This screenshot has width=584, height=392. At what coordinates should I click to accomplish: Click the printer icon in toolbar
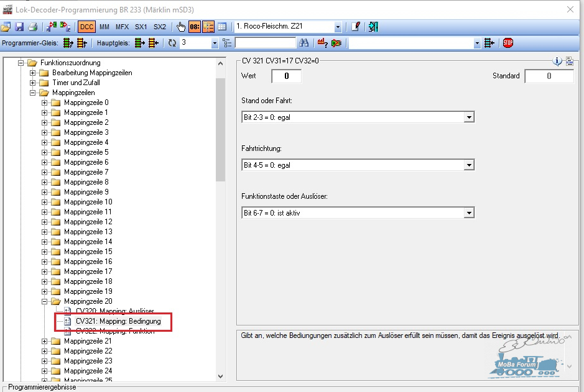click(33, 27)
